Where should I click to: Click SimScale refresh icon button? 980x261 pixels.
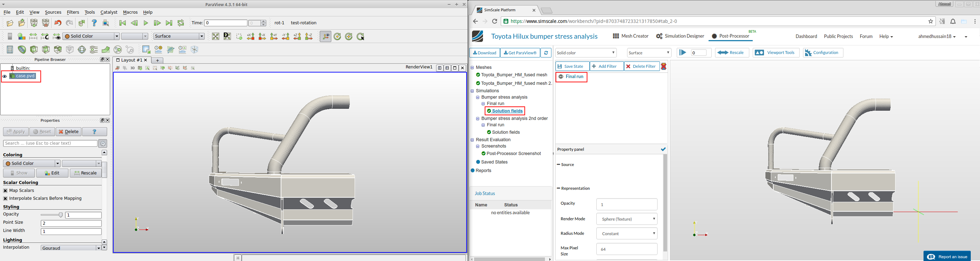tap(546, 53)
